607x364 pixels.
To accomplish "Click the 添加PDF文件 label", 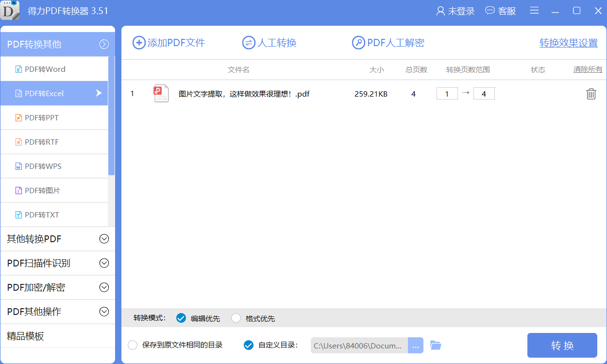I will (176, 43).
